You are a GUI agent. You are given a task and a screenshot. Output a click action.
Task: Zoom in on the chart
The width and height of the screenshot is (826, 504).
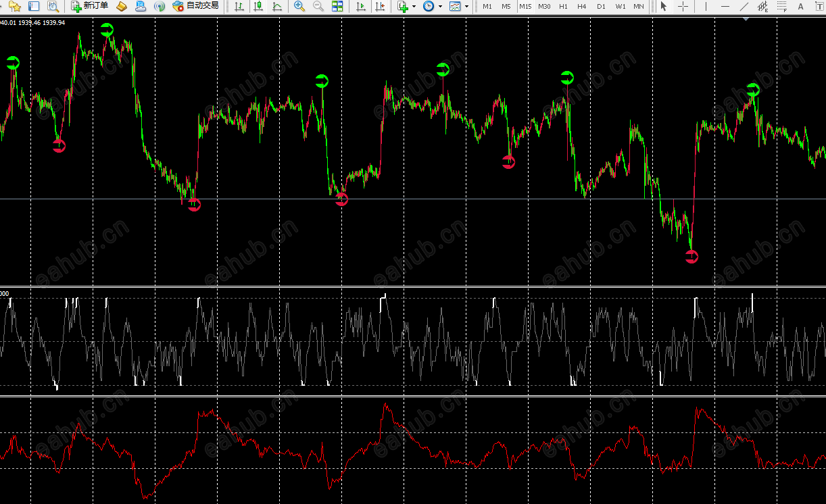[x=299, y=6]
